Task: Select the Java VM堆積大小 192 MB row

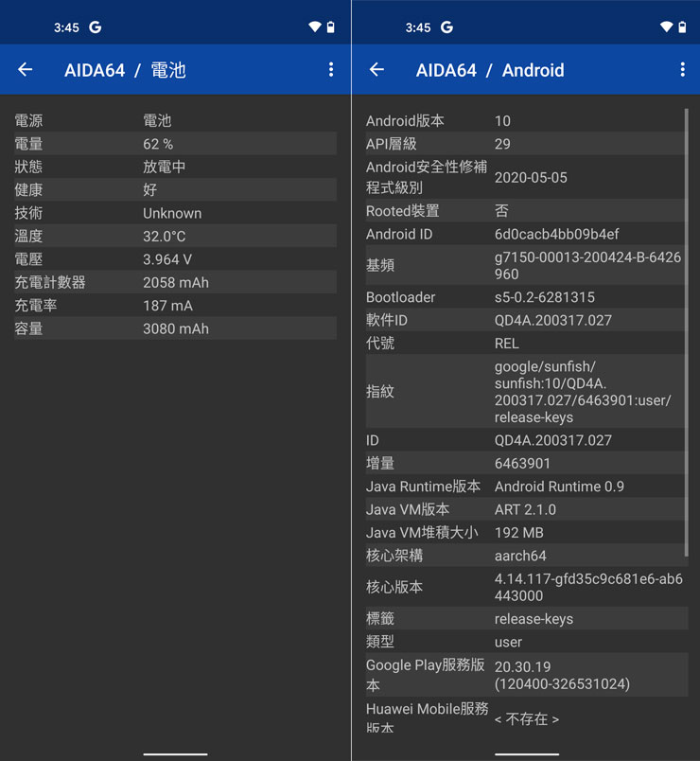Action: point(527,532)
